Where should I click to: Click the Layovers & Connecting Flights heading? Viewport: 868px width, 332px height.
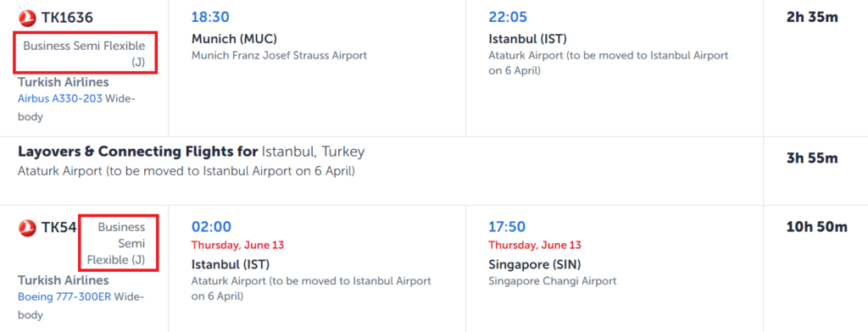coord(138,152)
